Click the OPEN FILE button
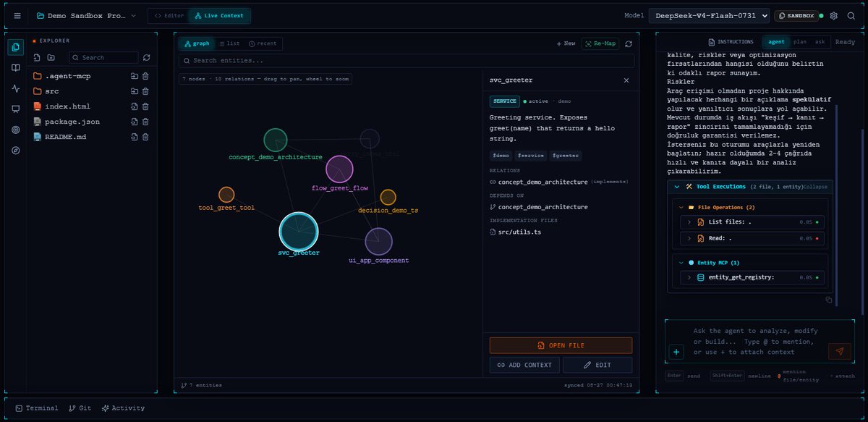Viewport: 868px width, 422px height. [x=561, y=345]
